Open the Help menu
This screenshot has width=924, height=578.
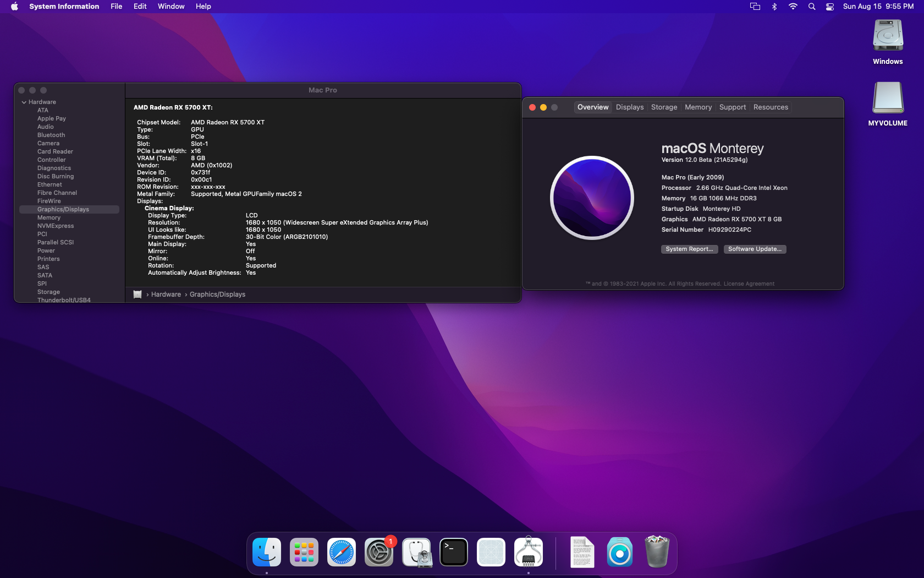pos(204,7)
